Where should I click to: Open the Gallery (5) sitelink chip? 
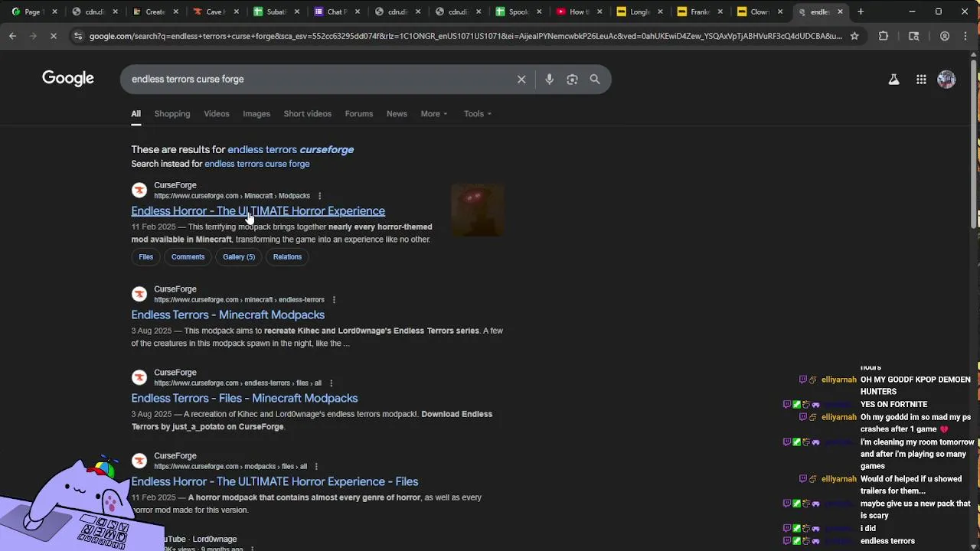(x=239, y=257)
